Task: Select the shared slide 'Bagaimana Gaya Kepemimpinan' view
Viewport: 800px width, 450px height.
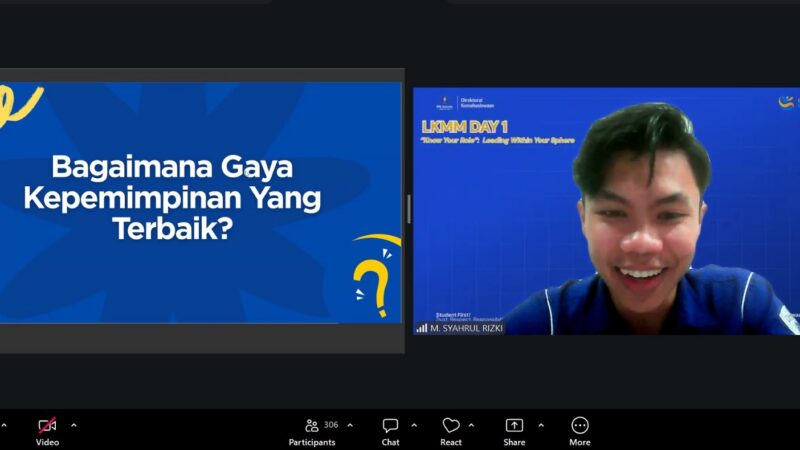Action: click(x=201, y=203)
